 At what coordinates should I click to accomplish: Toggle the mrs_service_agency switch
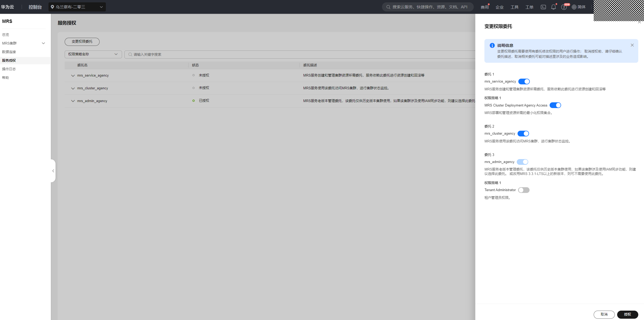click(524, 81)
